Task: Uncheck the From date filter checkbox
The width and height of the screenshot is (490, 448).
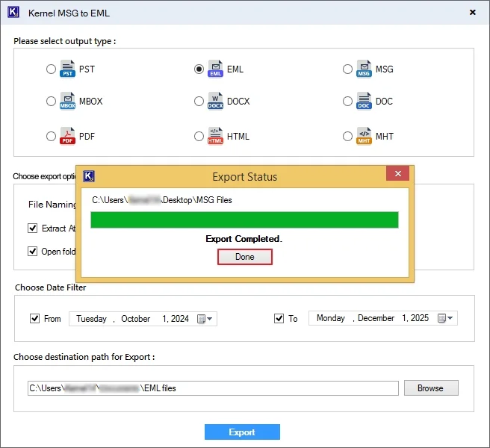Action: coord(34,318)
